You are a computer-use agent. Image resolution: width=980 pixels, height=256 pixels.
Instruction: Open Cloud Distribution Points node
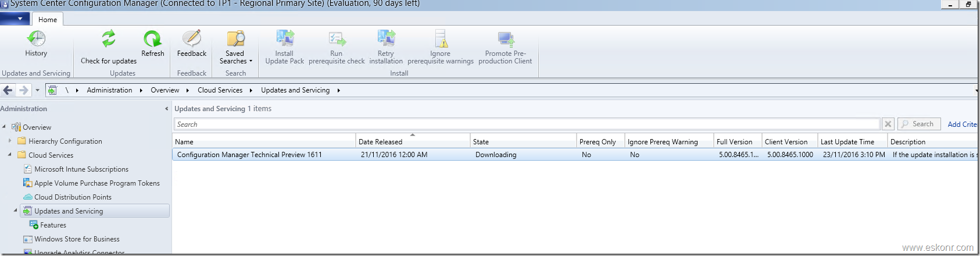pyautogui.click(x=73, y=197)
